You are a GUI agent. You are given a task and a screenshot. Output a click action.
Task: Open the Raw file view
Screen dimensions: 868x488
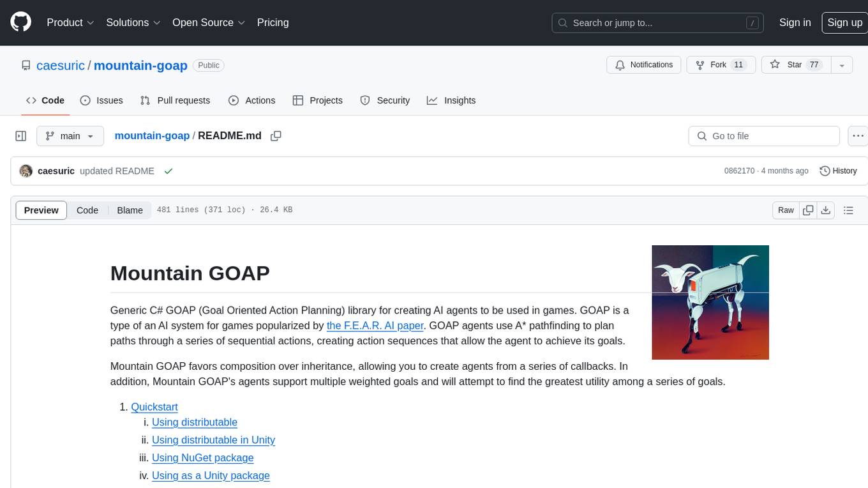(786, 210)
